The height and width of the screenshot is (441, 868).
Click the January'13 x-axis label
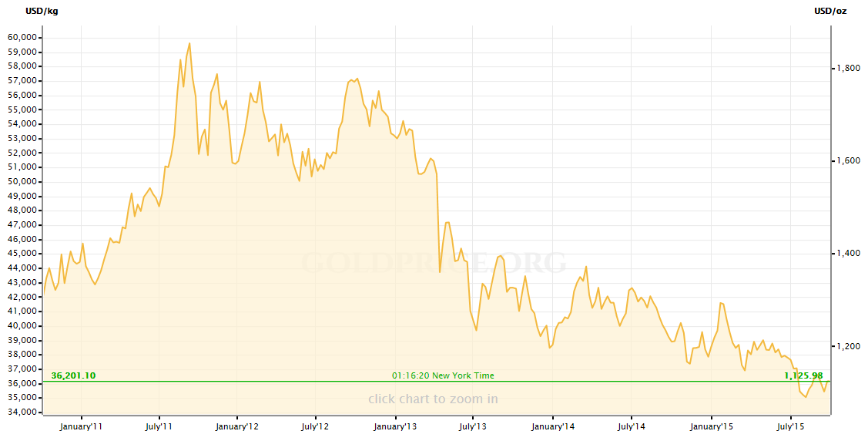pyautogui.click(x=396, y=426)
